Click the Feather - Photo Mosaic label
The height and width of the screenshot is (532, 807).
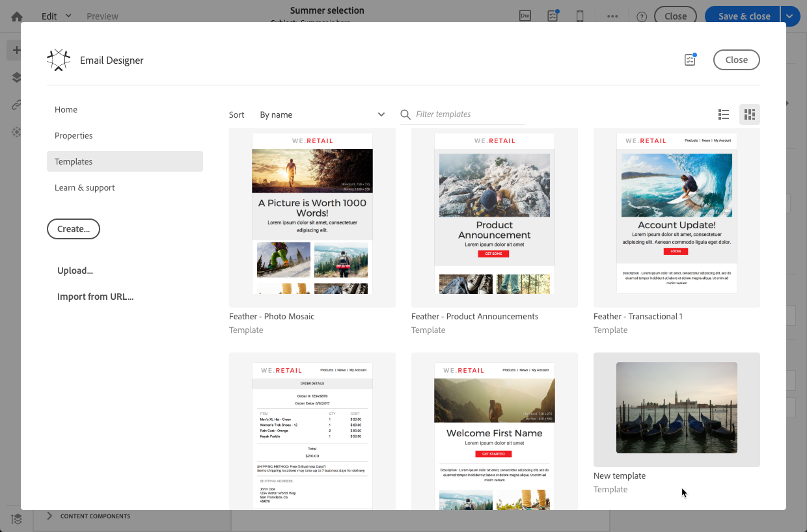pyautogui.click(x=271, y=316)
